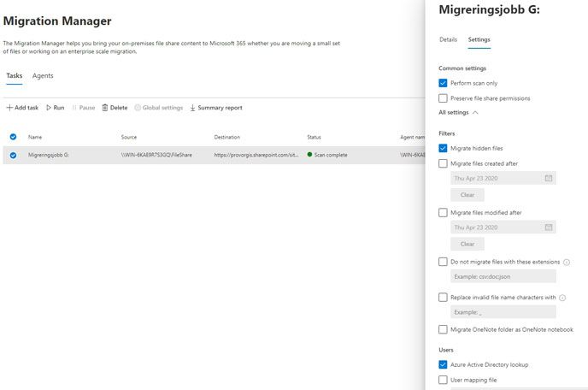Click the Delete trash icon
This screenshot has width=588, height=390.
coord(105,108)
